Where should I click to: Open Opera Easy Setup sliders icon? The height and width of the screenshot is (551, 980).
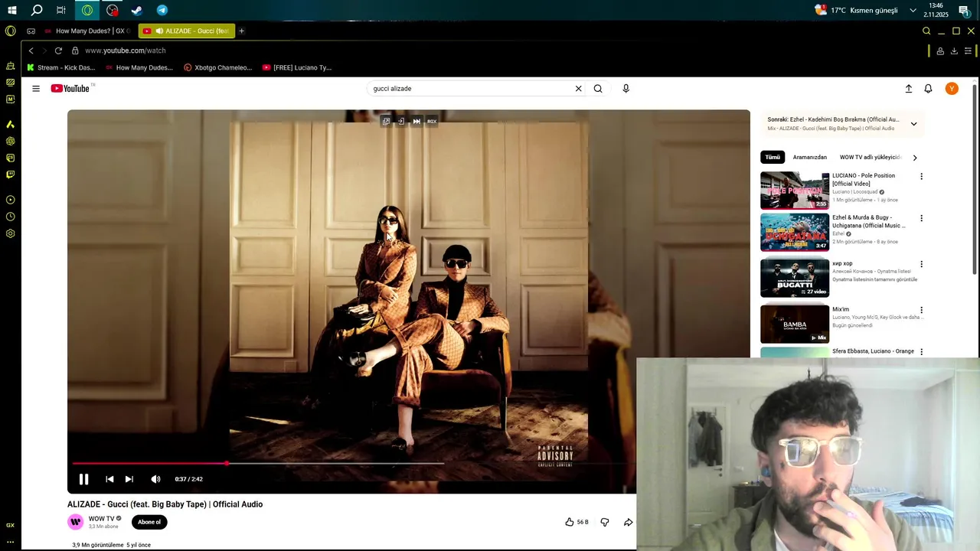[x=969, y=51]
